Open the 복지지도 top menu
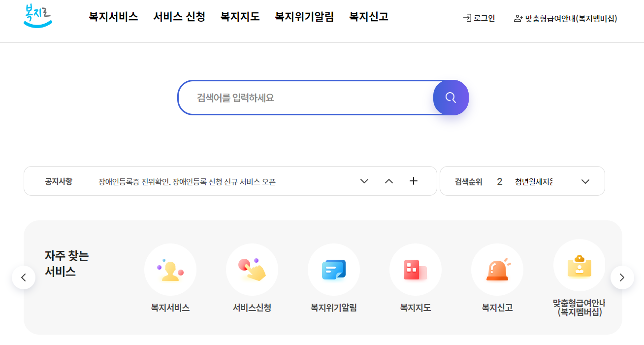 pyautogui.click(x=240, y=17)
